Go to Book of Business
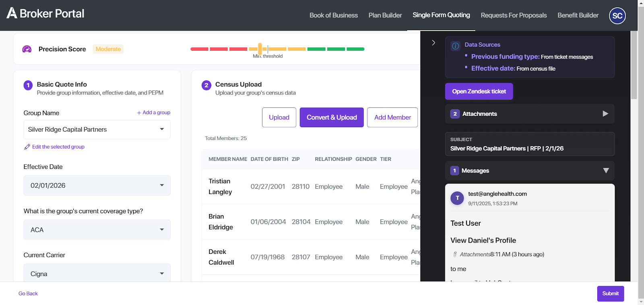 click(334, 15)
